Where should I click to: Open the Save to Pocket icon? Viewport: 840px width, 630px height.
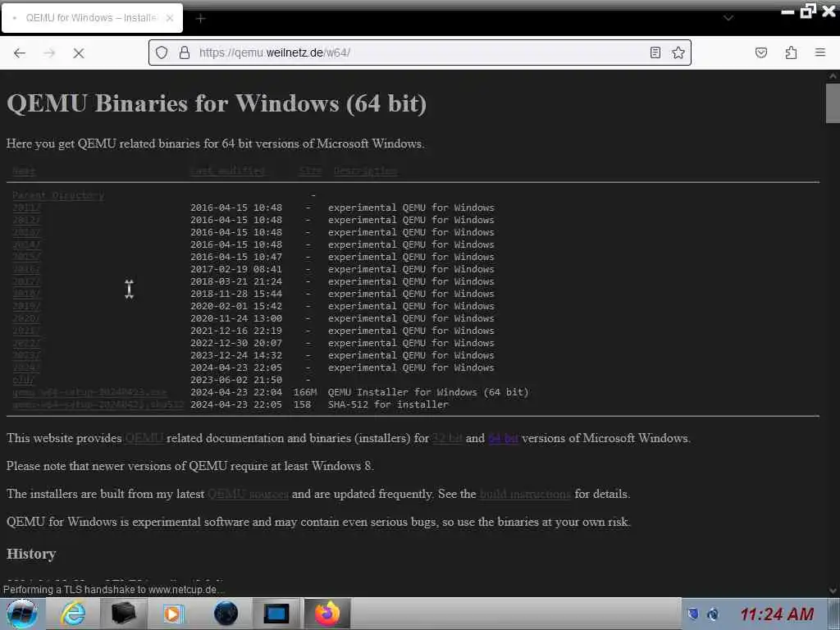(x=760, y=52)
